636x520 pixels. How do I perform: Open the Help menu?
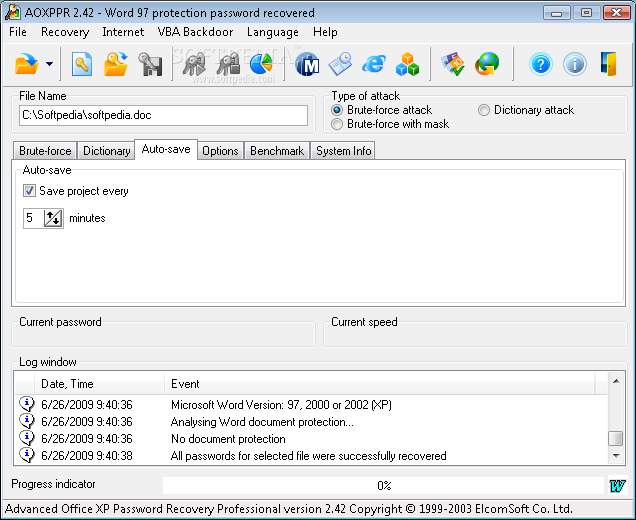(325, 32)
